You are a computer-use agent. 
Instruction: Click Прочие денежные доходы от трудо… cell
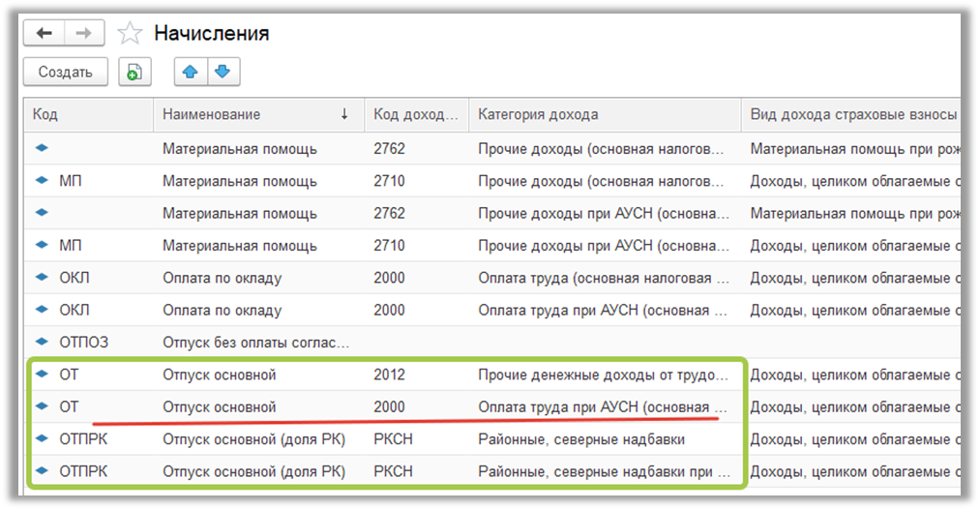coord(603,375)
